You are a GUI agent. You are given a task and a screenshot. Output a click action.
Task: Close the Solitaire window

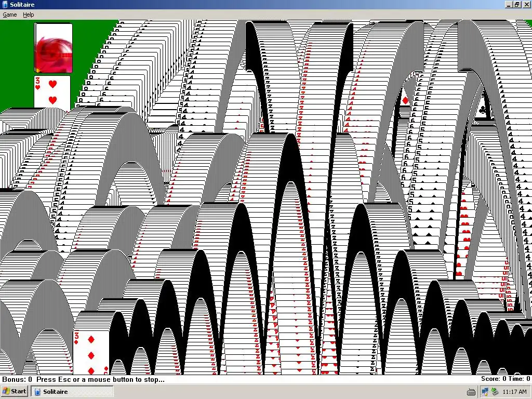point(526,4)
